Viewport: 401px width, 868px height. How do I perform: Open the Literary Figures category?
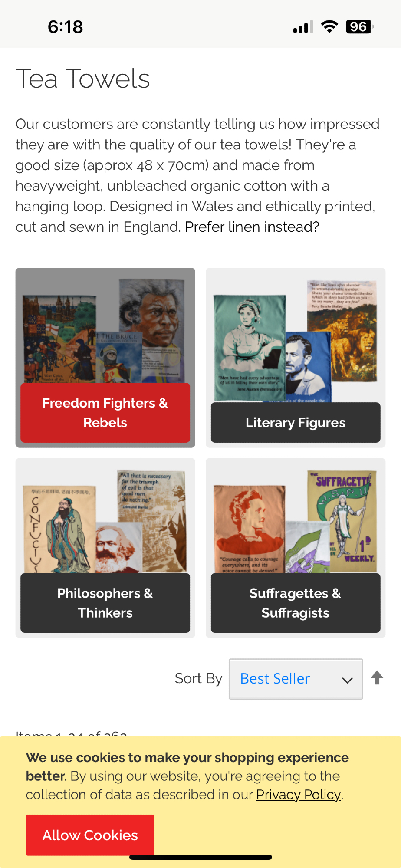pos(296,422)
